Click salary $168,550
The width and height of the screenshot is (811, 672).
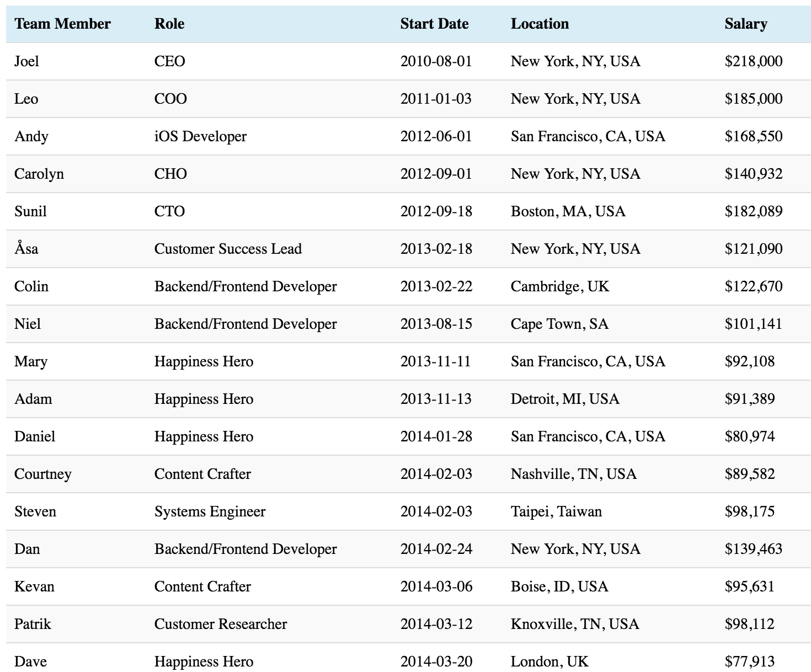tap(754, 136)
